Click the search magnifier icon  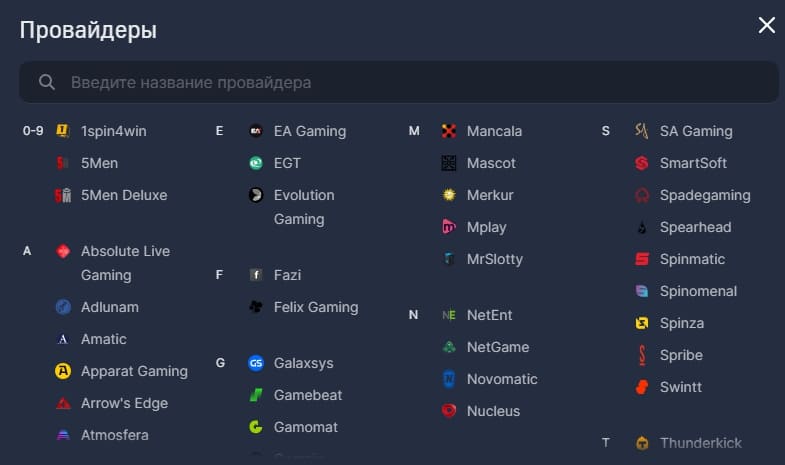tap(47, 82)
